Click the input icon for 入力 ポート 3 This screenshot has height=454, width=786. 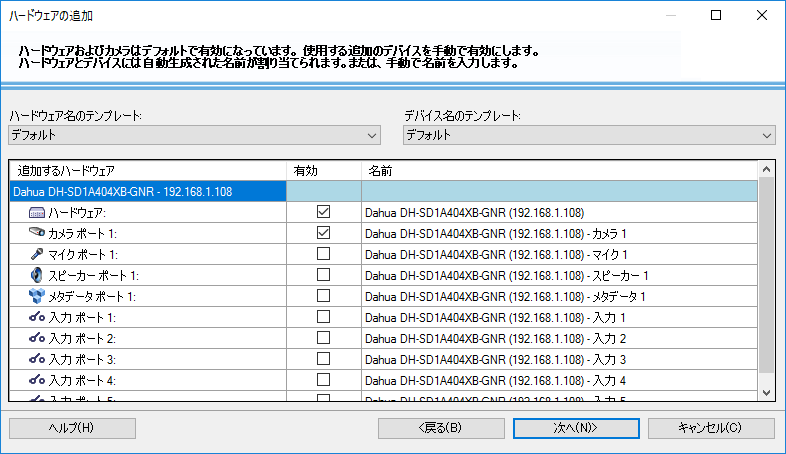point(37,359)
